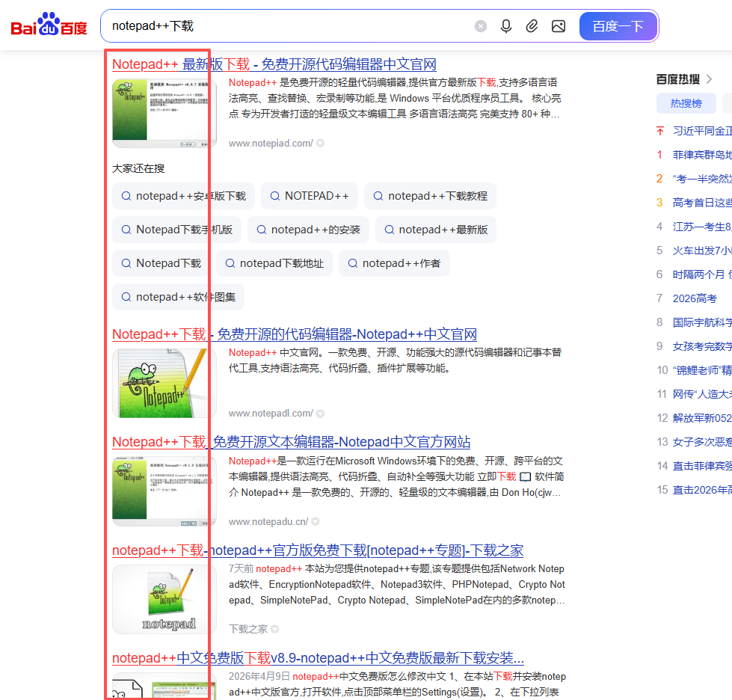Open hot search number 2 考一半突然
The width and height of the screenshot is (732, 700).
coord(702,179)
